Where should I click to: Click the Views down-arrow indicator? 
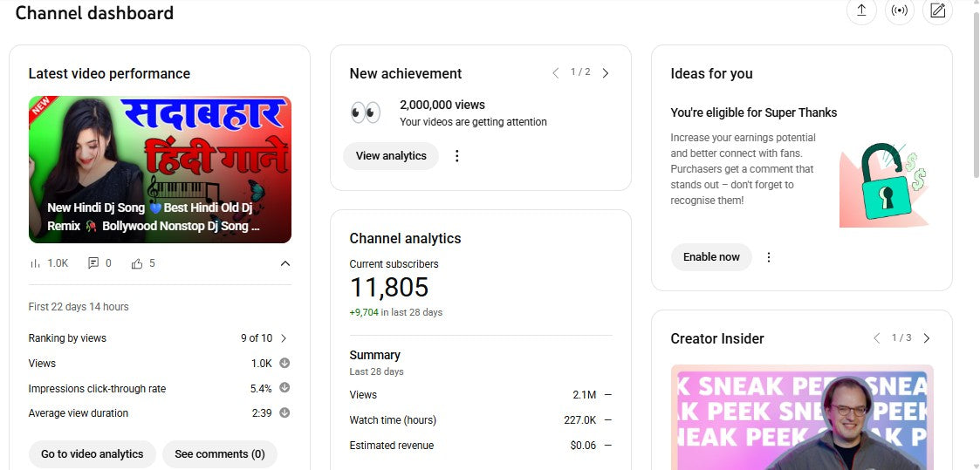coord(284,364)
